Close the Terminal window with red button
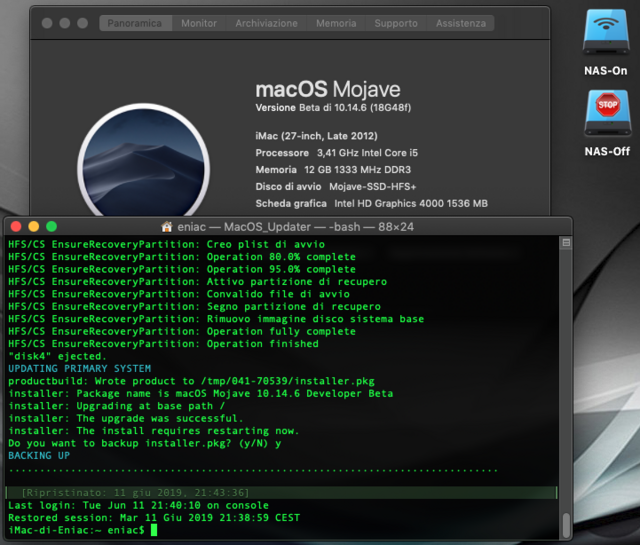Image resolution: width=640 pixels, height=545 pixels. point(16,227)
